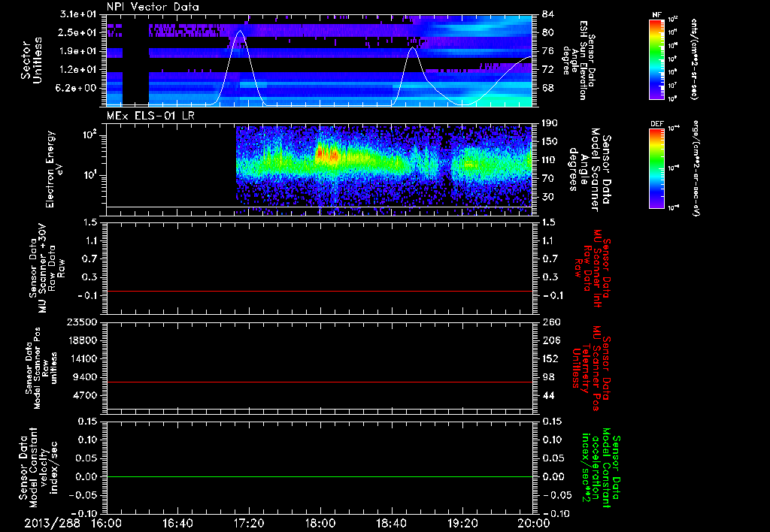Viewport: 770px width, 532px height.
Task: Click the '70' scanner angle axis value
Action: 548,178
